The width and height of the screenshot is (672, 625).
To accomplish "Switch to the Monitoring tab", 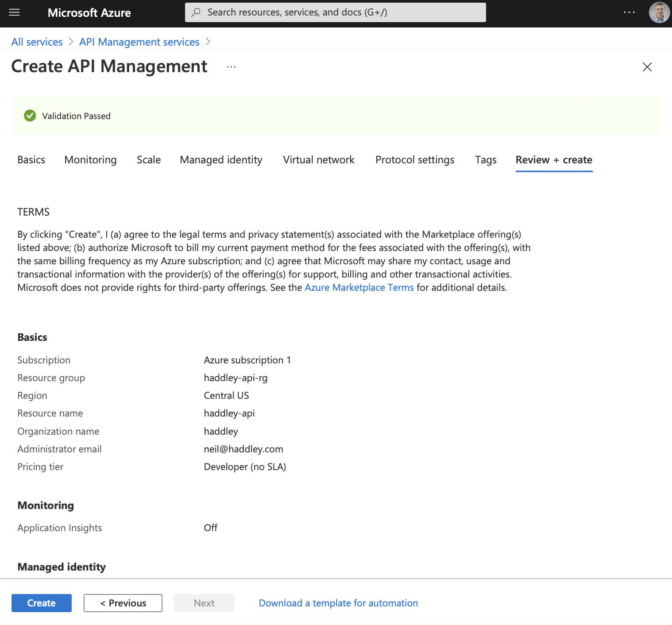I will click(90, 160).
